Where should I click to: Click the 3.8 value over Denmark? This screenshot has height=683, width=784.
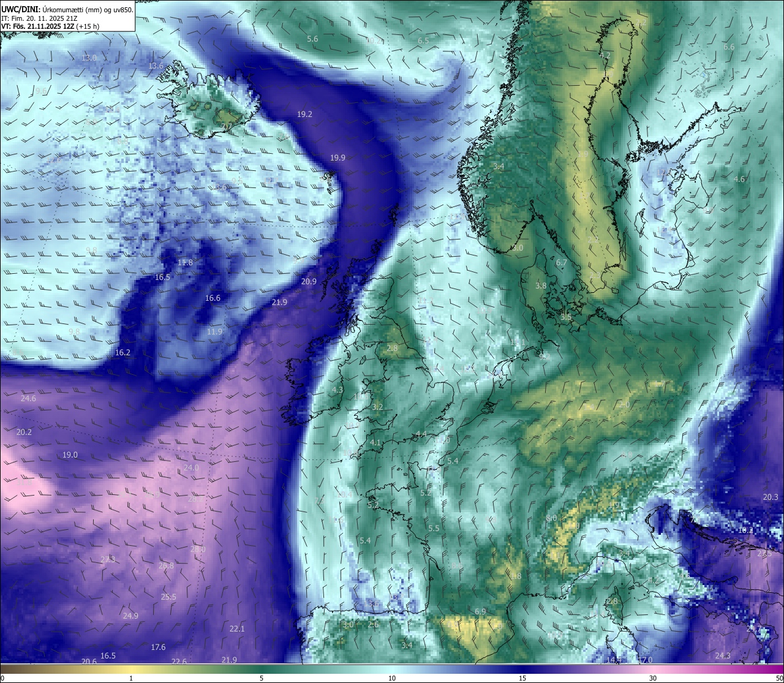[541, 286]
